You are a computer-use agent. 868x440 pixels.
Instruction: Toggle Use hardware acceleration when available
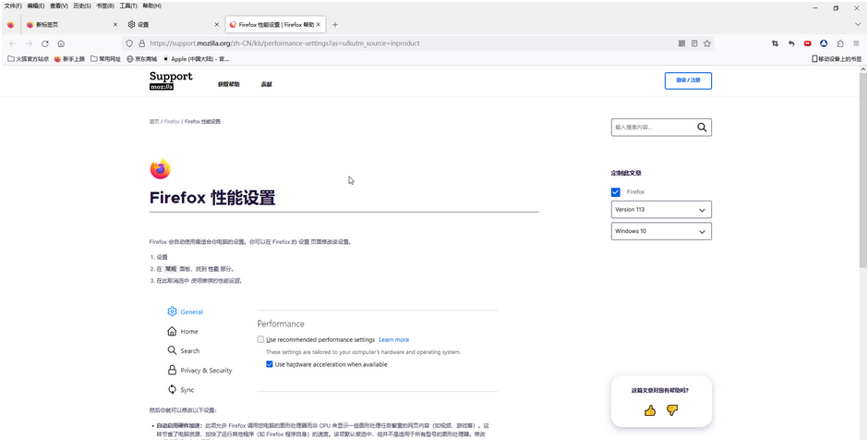point(270,364)
